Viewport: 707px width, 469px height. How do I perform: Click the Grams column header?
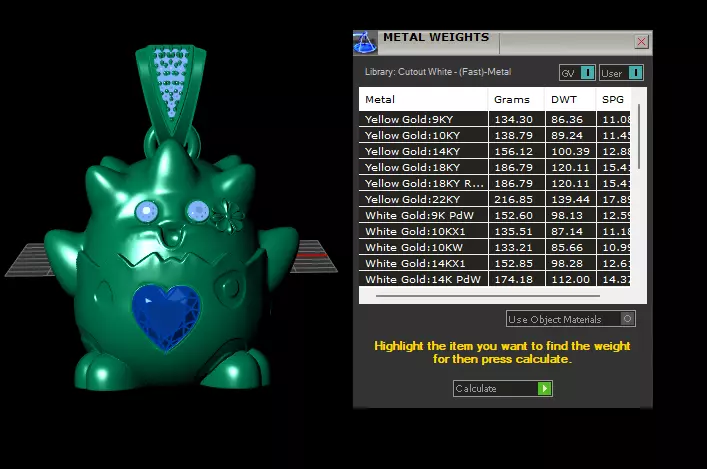[516, 99]
